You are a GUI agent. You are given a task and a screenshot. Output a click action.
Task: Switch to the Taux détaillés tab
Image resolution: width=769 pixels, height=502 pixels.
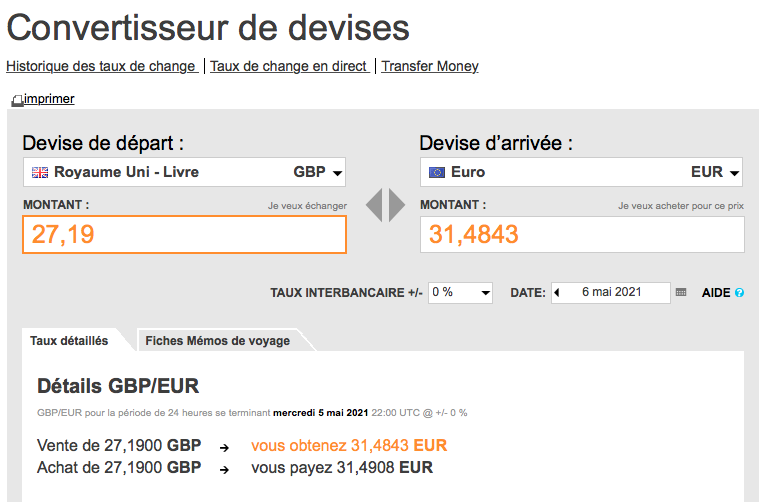(x=69, y=341)
